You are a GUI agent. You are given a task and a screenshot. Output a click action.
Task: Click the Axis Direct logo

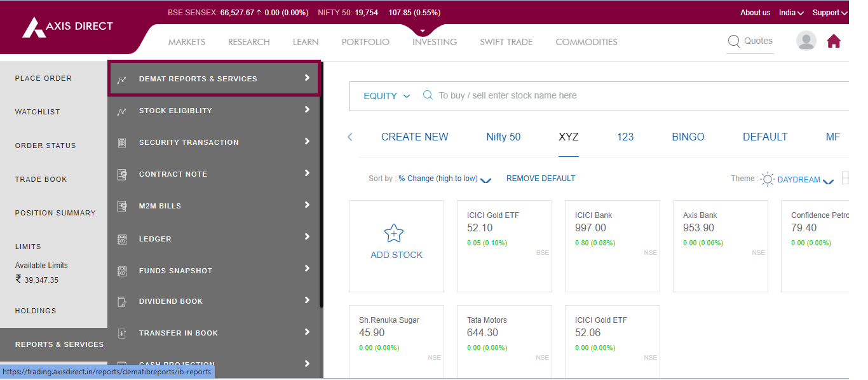[x=67, y=27]
